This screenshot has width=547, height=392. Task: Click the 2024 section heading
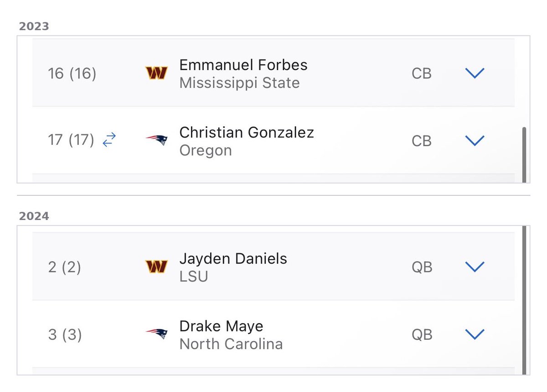click(34, 216)
